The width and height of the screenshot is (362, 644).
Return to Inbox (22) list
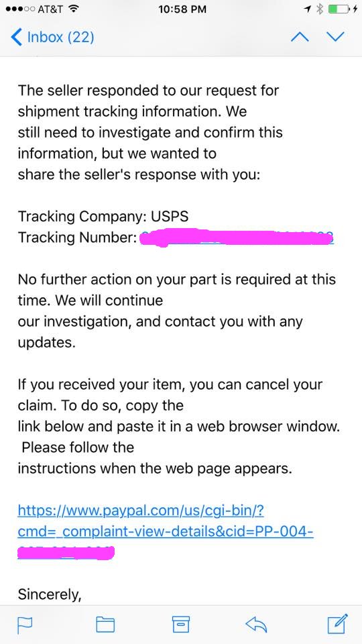click(x=52, y=38)
